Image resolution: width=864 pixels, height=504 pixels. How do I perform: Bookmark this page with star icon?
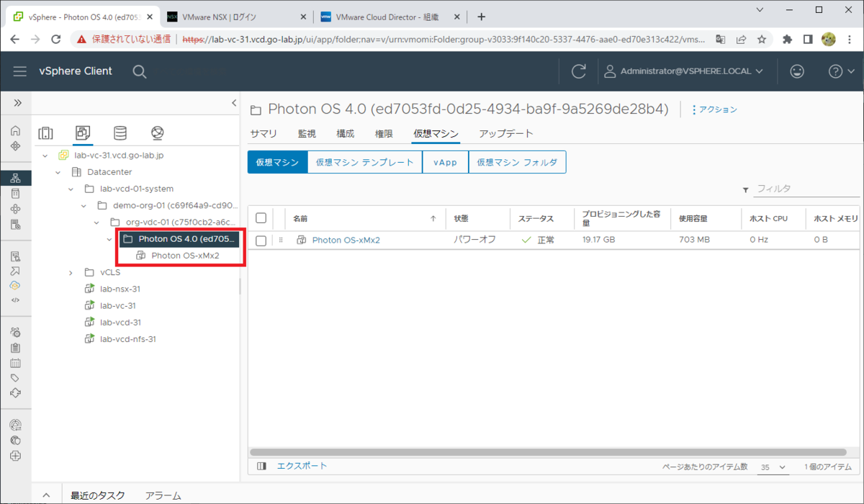(x=762, y=40)
